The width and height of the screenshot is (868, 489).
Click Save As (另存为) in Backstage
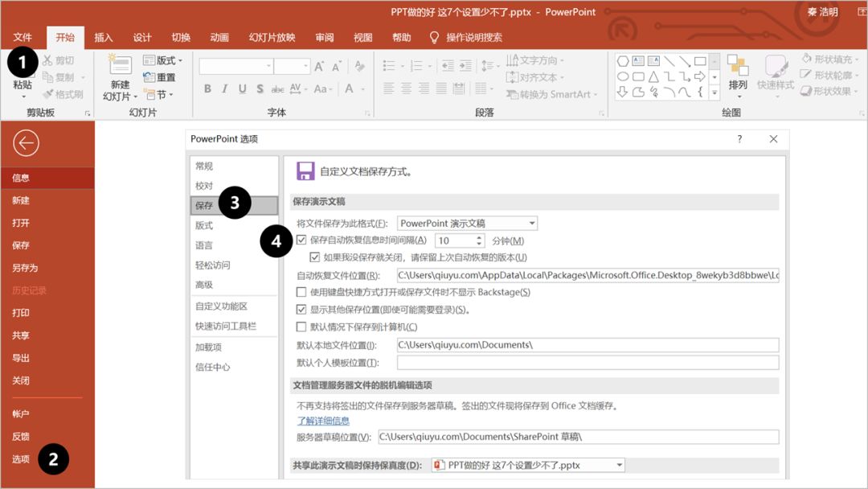[25, 268]
